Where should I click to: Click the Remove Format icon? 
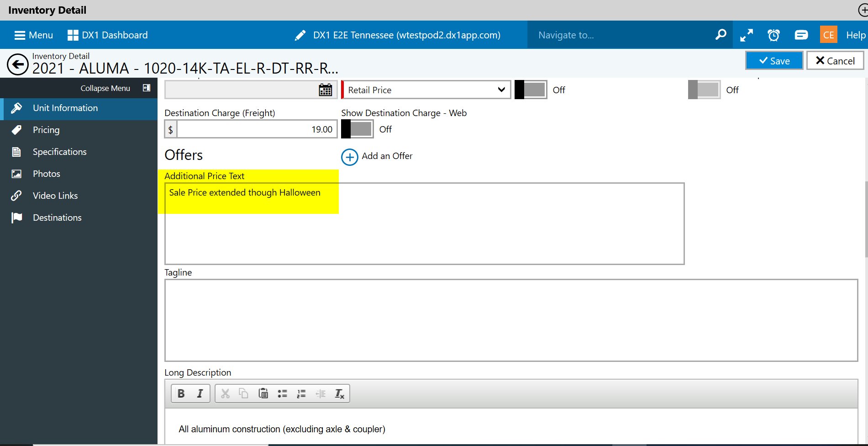click(340, 393)
